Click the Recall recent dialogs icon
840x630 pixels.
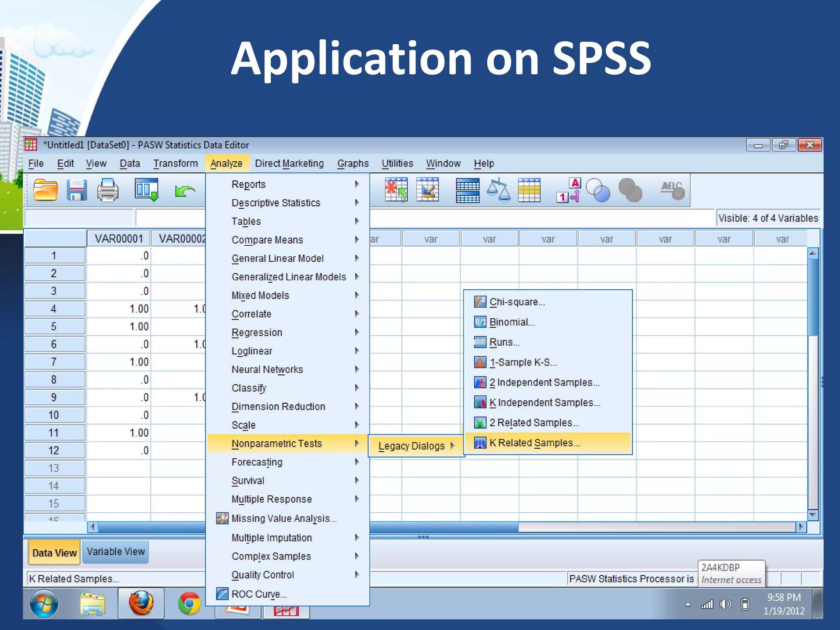147,190
